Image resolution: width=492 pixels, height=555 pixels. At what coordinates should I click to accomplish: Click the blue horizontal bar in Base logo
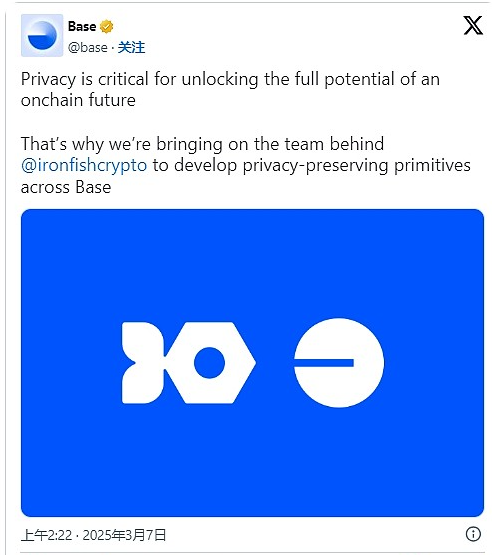pos(324,363)
